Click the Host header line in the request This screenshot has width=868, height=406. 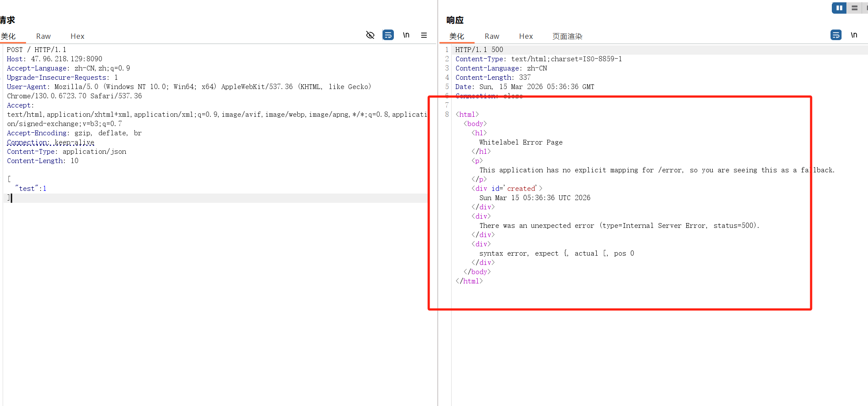click(x=54, y=59)
